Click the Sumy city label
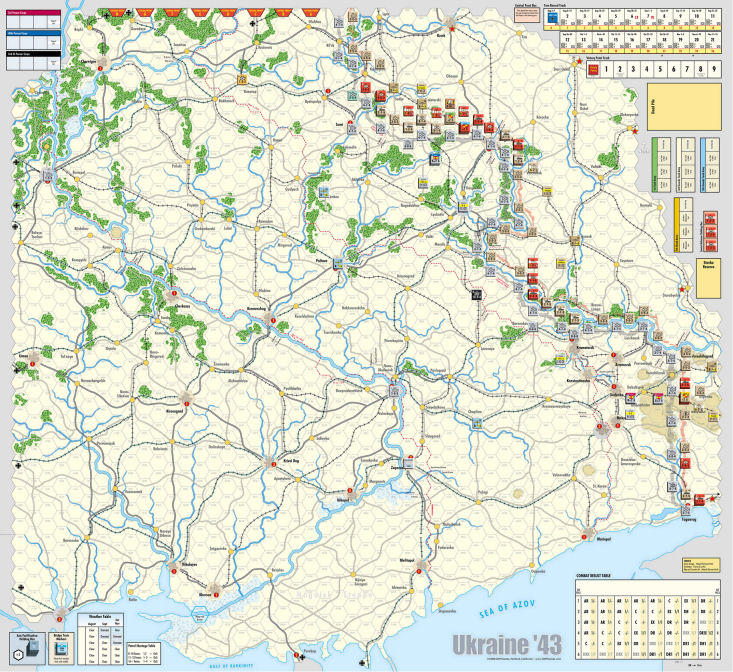Viewport: 733px width, 672px height. tap(340, 125)
